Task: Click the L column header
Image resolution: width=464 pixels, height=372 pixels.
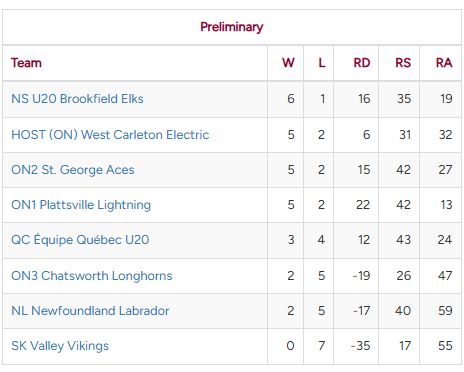Action: click(322, 63)
